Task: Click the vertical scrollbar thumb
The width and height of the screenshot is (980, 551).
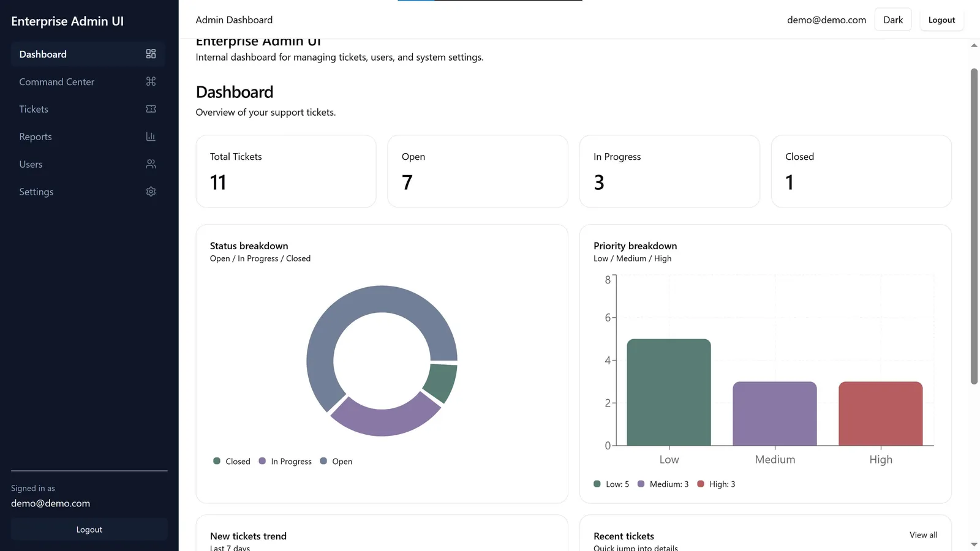Action: [x=974, y=227]
